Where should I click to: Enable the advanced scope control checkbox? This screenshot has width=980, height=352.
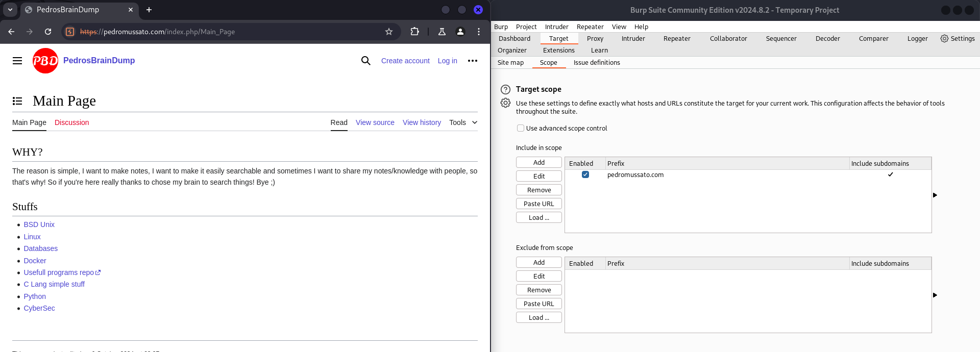coord(521,129)
